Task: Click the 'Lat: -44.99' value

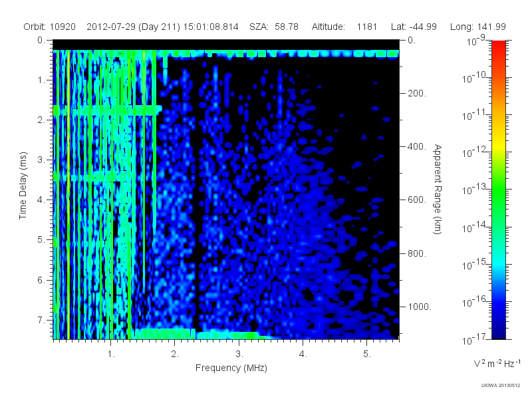Action: pos(414,27)
